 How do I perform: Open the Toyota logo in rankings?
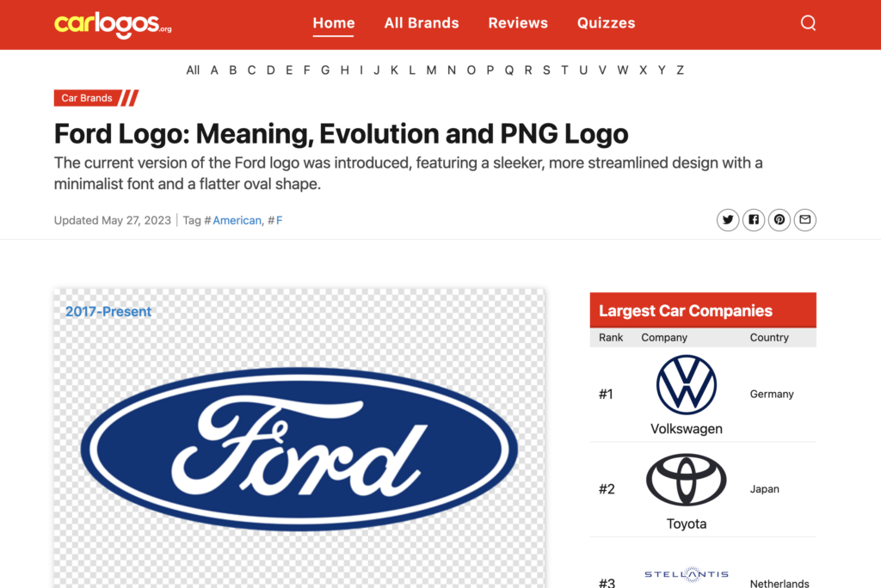686,481
